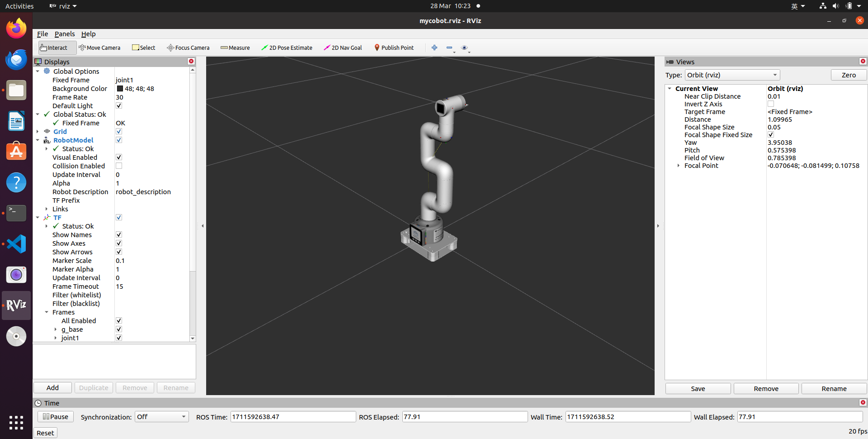Click the Reset button
Screen dimensions: 868x439
point(45,433)
